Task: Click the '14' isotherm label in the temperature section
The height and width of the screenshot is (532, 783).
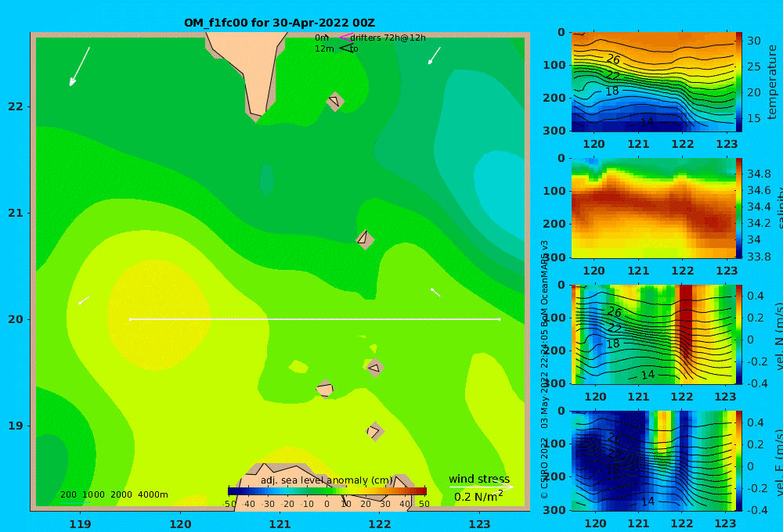Action: (647, 121)
